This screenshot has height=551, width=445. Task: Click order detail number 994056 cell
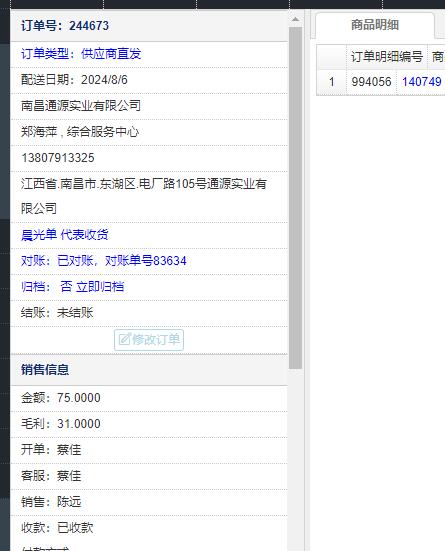pyautogui.click(x=371, y=82)
